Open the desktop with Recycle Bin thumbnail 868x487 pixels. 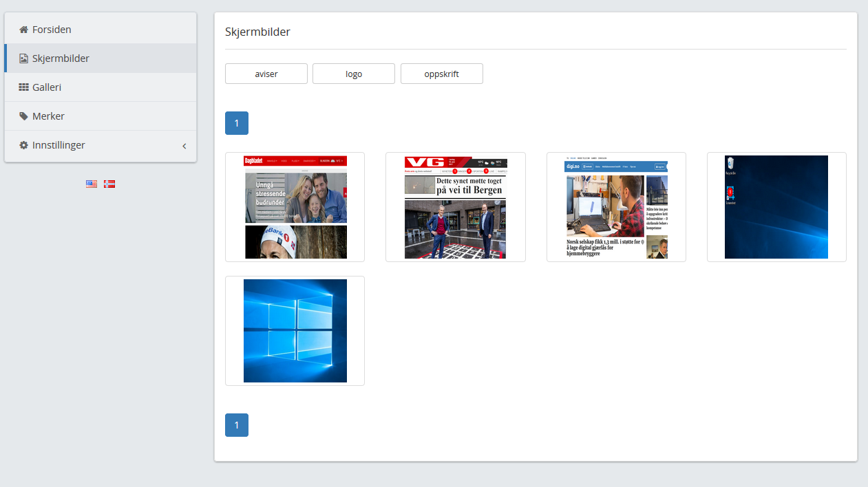(776, 207)
